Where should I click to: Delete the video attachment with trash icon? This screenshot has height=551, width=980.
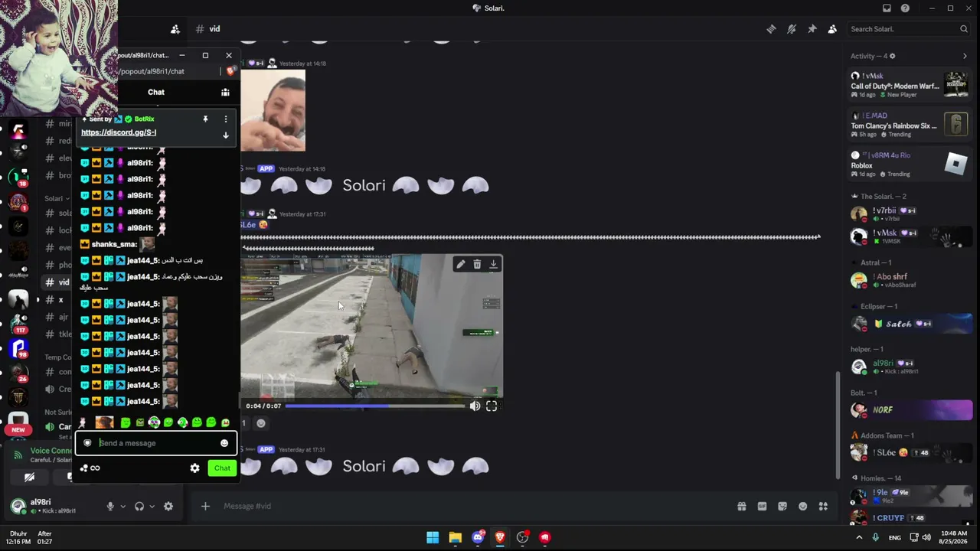tap(477, 264)
